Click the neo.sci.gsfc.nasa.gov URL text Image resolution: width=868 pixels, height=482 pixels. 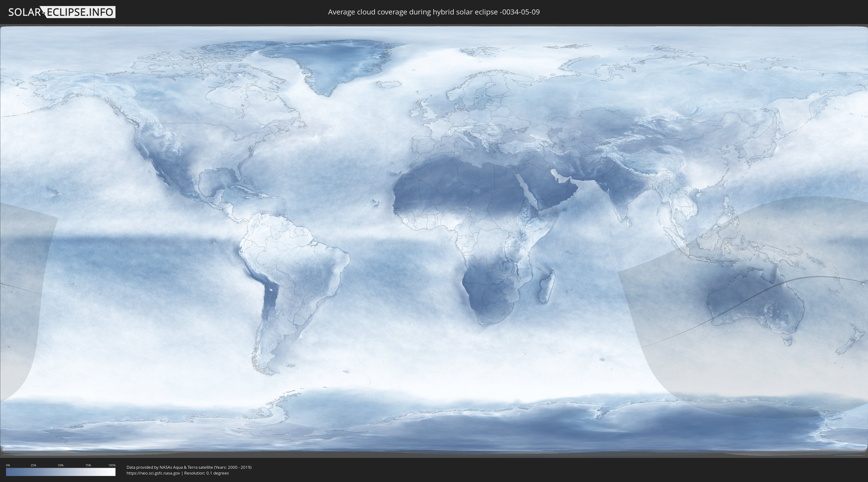[x=153, y=473]
